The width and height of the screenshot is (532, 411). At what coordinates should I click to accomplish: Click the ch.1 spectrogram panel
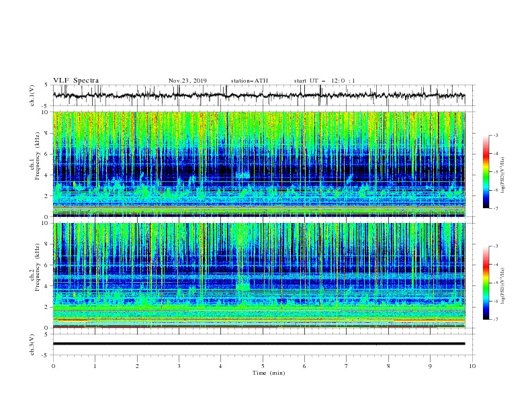click(259, 164)
